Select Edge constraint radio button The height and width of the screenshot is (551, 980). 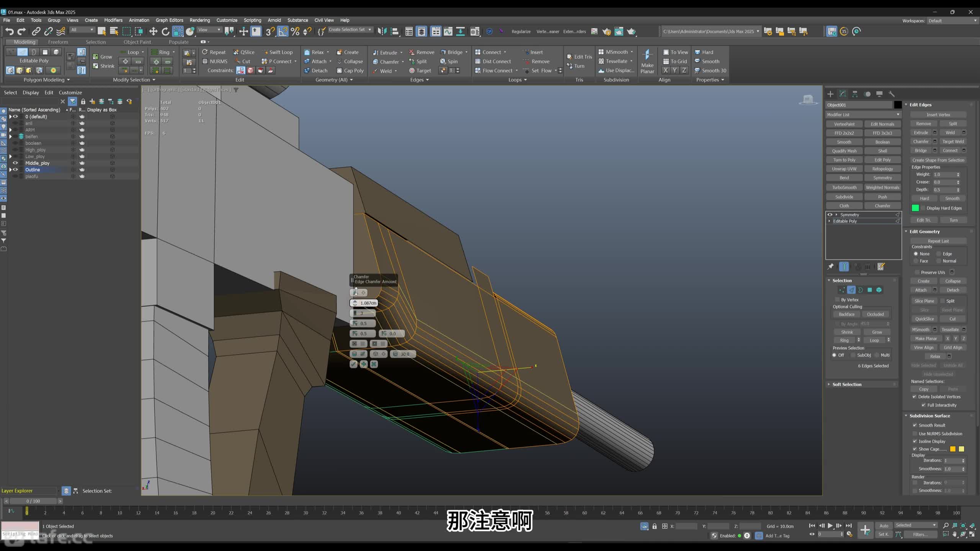pos(939,254)
